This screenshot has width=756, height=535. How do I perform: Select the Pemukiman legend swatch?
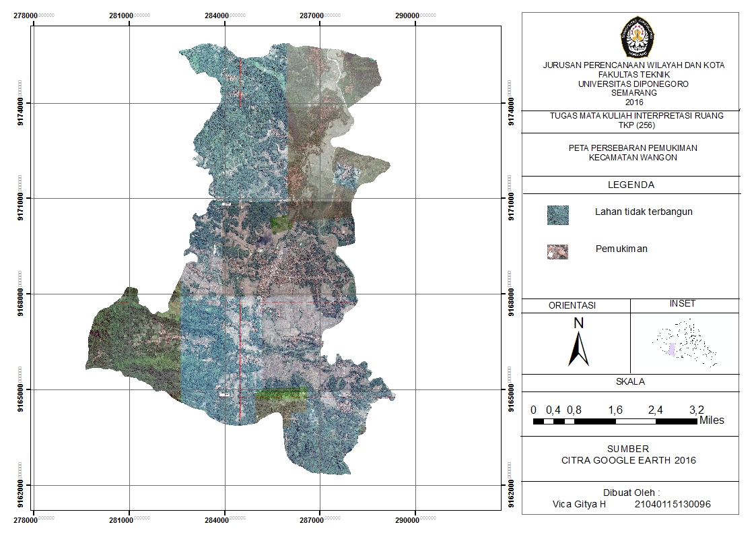[x=558, y=252]
